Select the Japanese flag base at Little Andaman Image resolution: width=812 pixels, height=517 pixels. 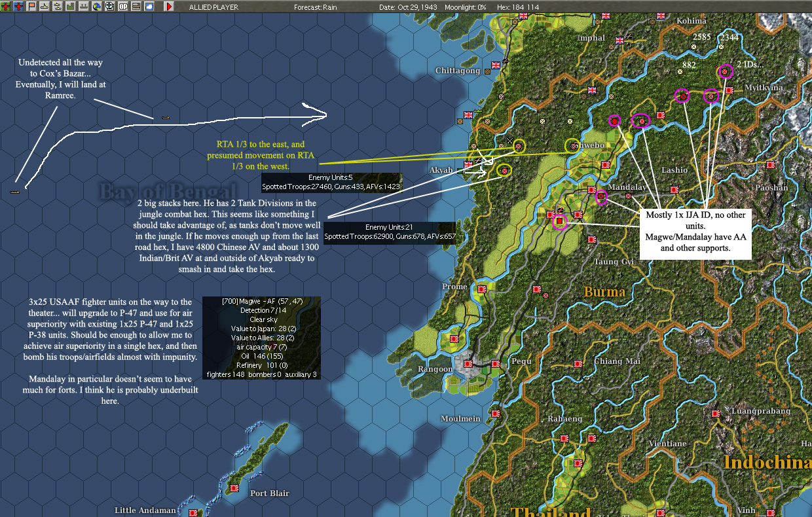(x=193, y=512)
